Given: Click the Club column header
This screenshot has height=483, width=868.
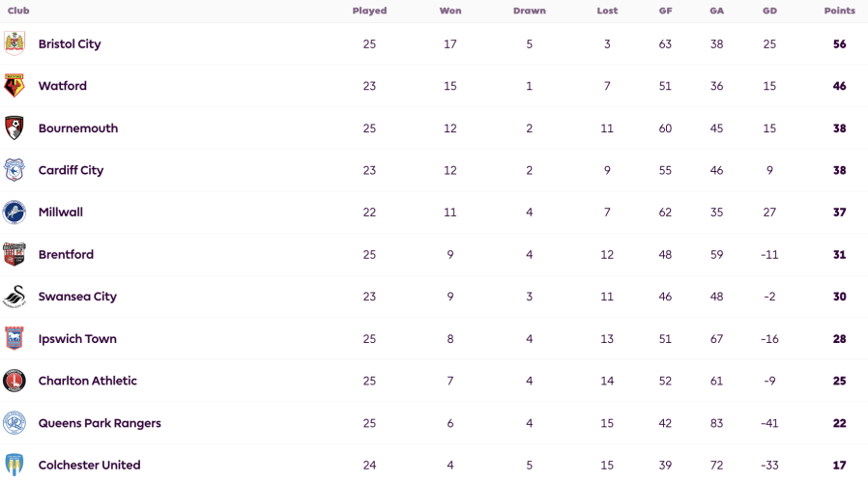Looking at the screenshot, I should (18, 11).
